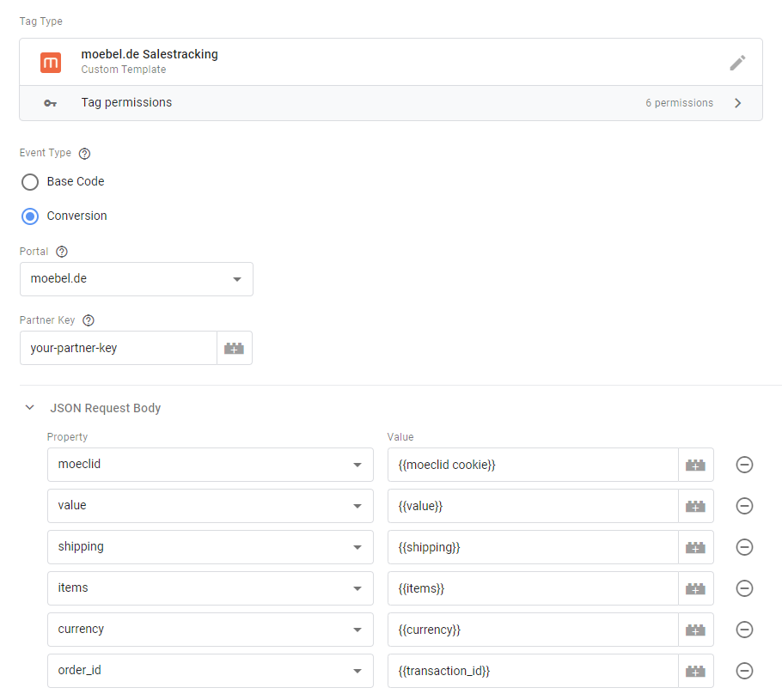Click the Value column header
This screenshot has height=700, width=782.
(x=400, y=437)
